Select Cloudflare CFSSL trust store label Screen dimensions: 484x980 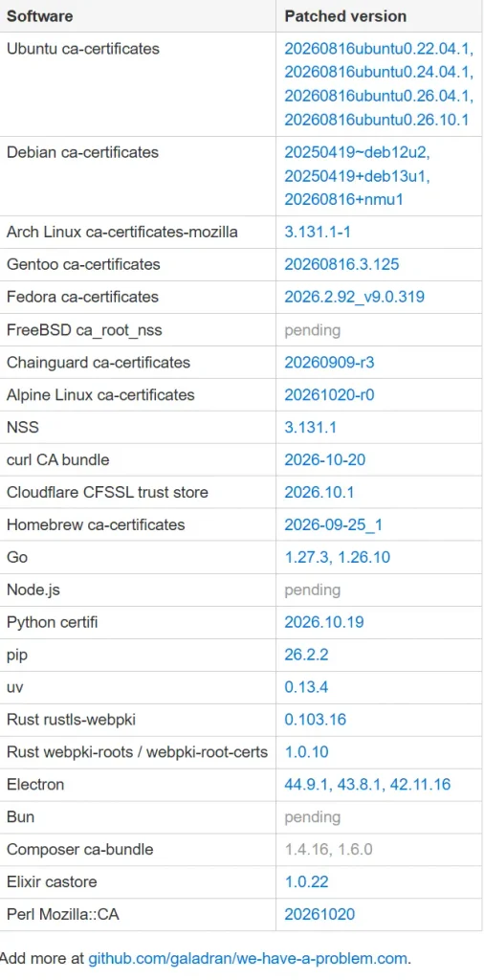pos(107,493)
